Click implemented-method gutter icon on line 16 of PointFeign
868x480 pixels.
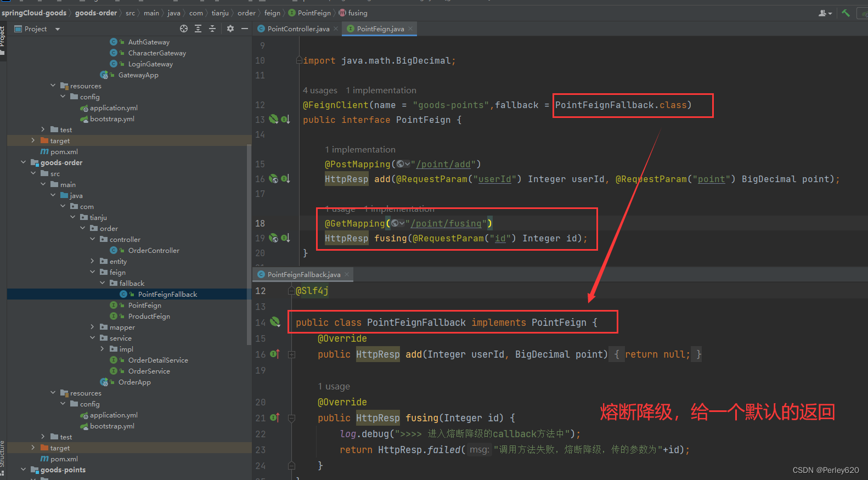tap(285, 178)
